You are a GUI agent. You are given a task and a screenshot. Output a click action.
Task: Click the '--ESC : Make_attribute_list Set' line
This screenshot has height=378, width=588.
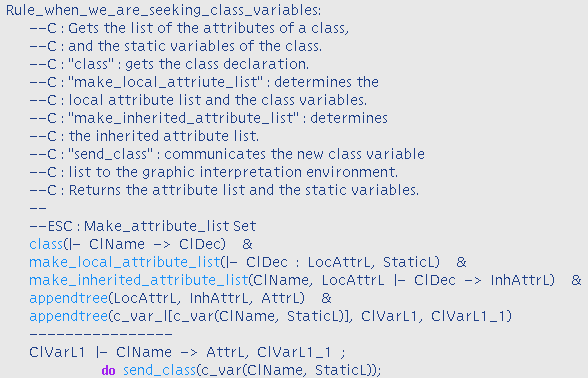[x=143, y=226]
